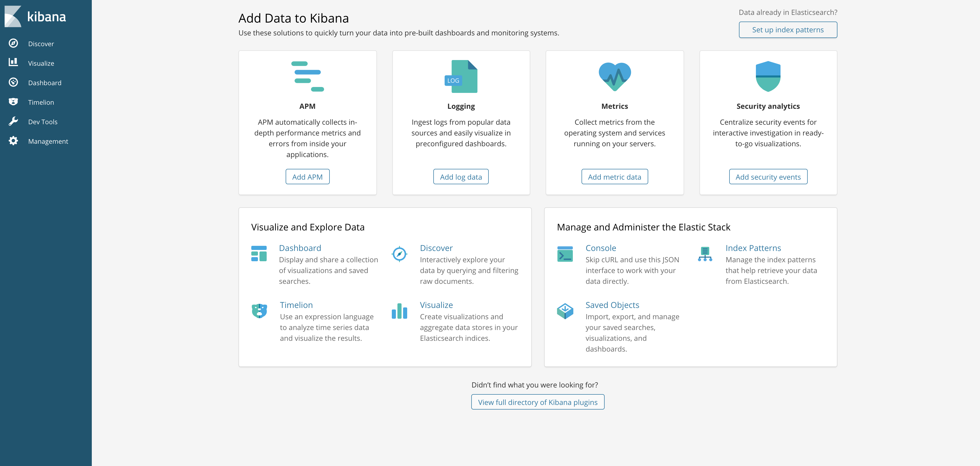The image size is (980, 466).
Task: Click the 'Add Data to Kibana' heading
Action: 293,18
